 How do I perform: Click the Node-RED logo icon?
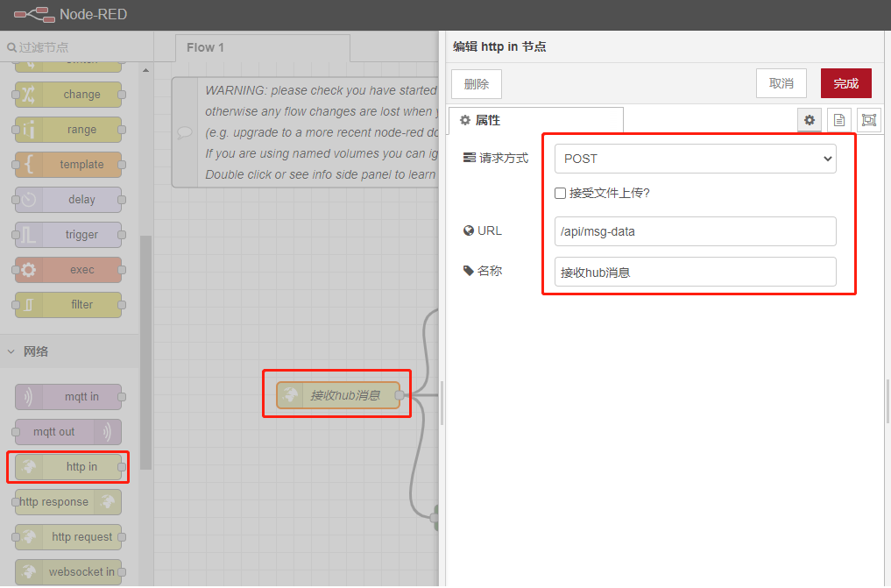(x=34, y=14)
